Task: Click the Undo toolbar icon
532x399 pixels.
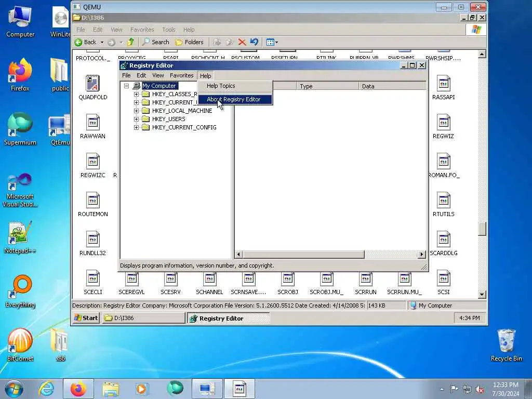Action: coord(254,42)
